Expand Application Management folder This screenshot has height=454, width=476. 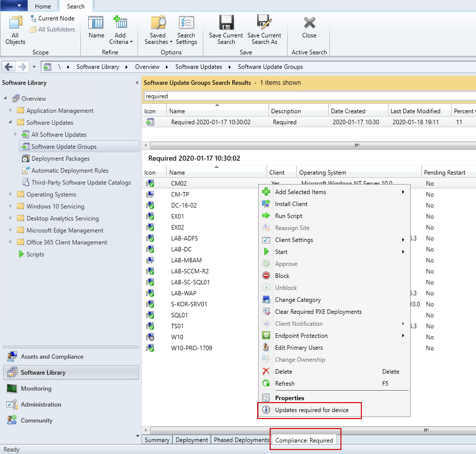pos(10,110)
